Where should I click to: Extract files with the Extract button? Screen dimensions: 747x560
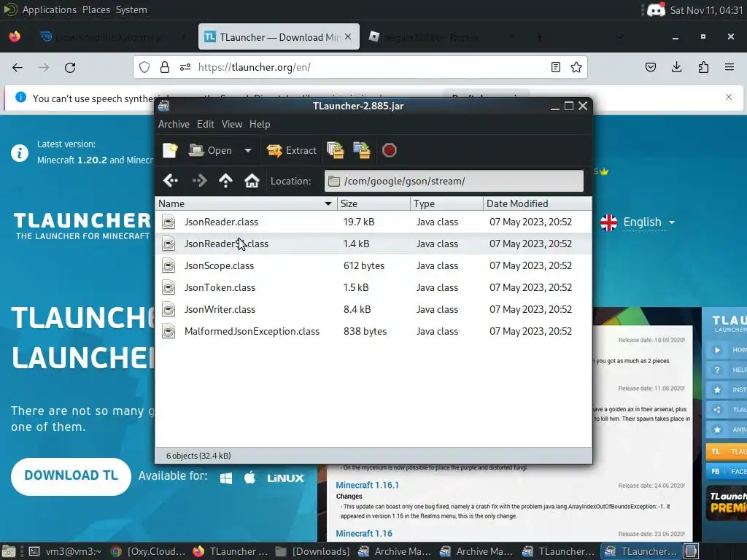point(291,150)
